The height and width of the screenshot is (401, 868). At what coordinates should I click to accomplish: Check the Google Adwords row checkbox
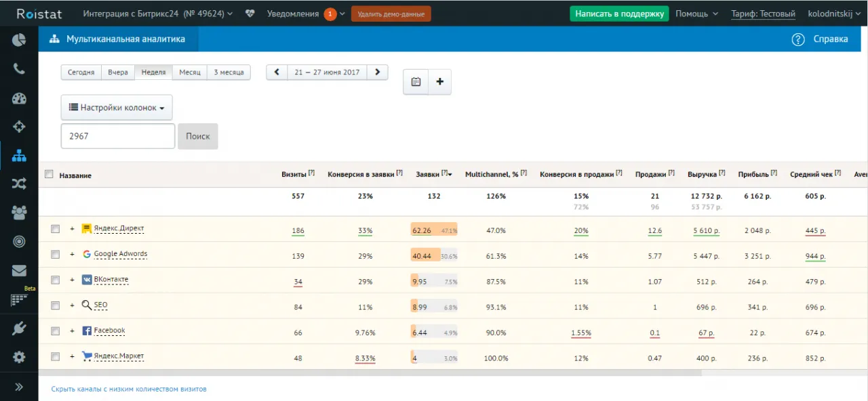pyautogui.click(x=55, y=255)
